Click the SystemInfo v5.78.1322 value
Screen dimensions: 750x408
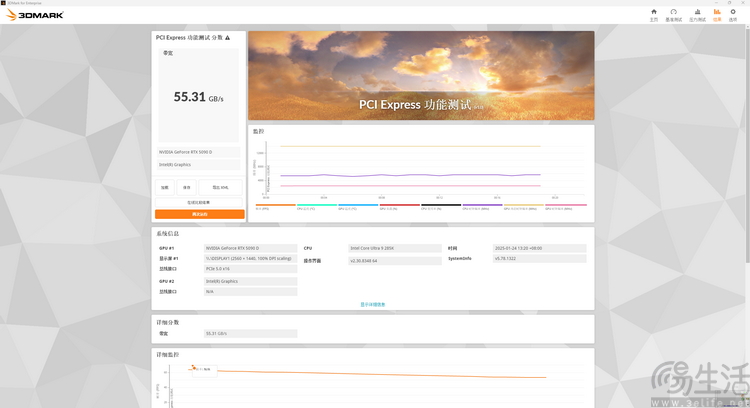tap(540, 258)
